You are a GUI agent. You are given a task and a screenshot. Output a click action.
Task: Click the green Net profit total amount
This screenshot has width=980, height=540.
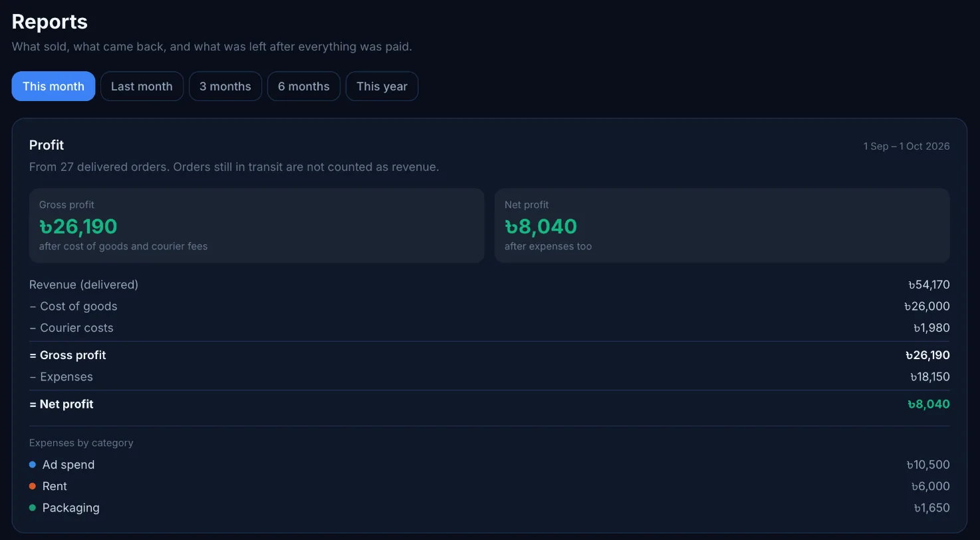[x=928, y=404]
